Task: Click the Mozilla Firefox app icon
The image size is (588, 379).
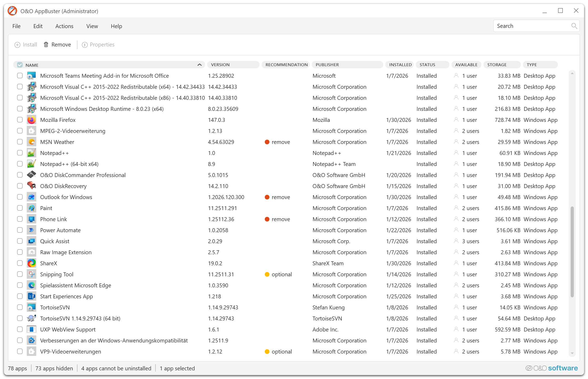Action: pyautogui.click(x=32, y=120)
